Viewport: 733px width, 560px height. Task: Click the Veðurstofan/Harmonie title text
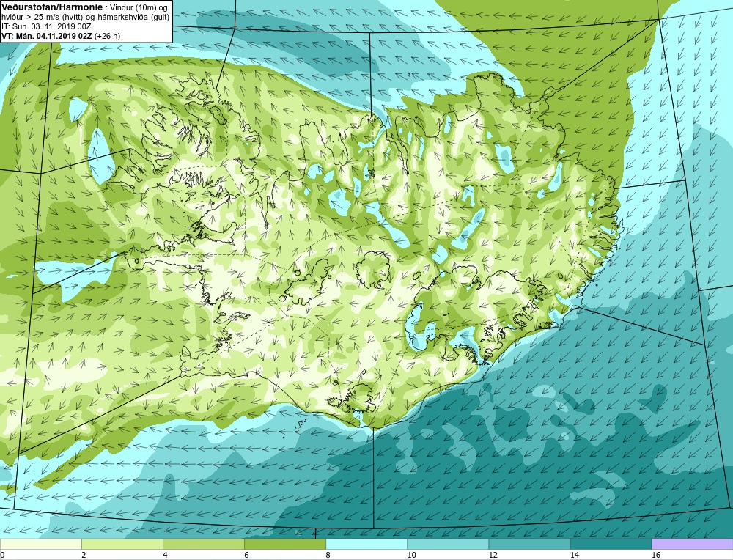52,7
